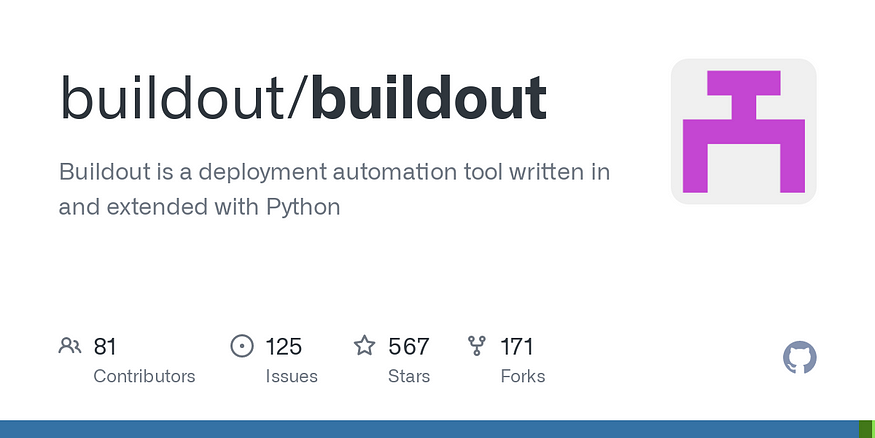The height and width of the screenshot is (438, 875).
Task: Open the magenta buildout avatar image
Action: pos(743,131)
